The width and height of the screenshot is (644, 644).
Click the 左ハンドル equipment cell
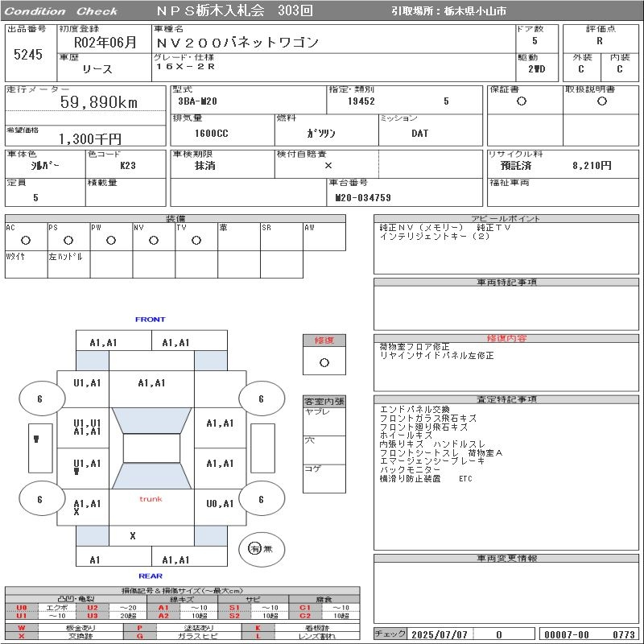click(x=69, y=265)
